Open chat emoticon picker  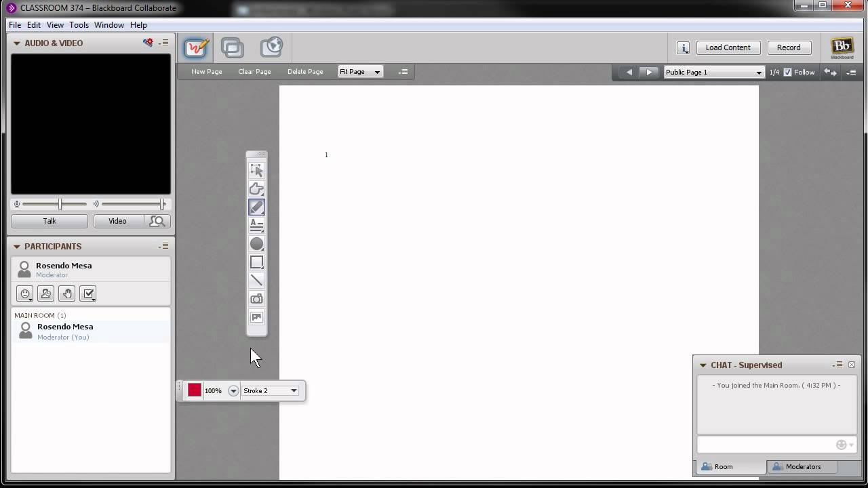click(x=844, y=445)
